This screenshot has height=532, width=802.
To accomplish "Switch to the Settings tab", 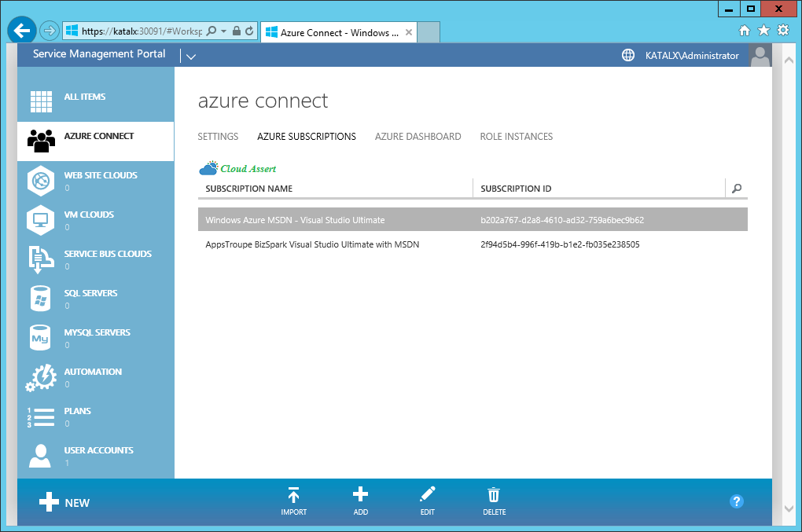I will [x=218, y=137].
